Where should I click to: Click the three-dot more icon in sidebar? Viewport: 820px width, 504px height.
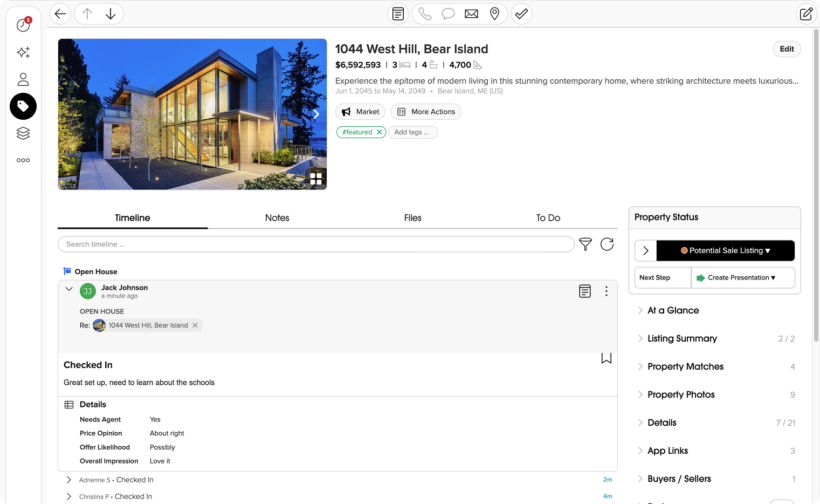pos(23,161)
